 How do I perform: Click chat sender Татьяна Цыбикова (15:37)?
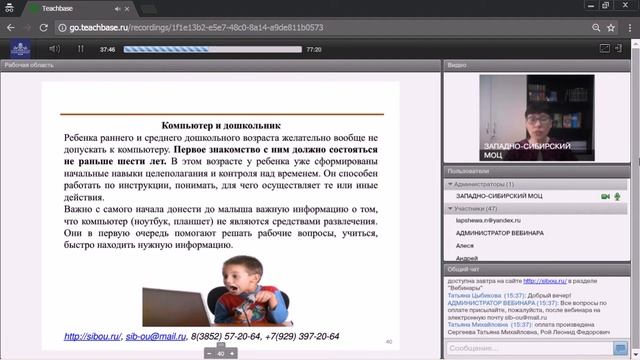point(487,295)
